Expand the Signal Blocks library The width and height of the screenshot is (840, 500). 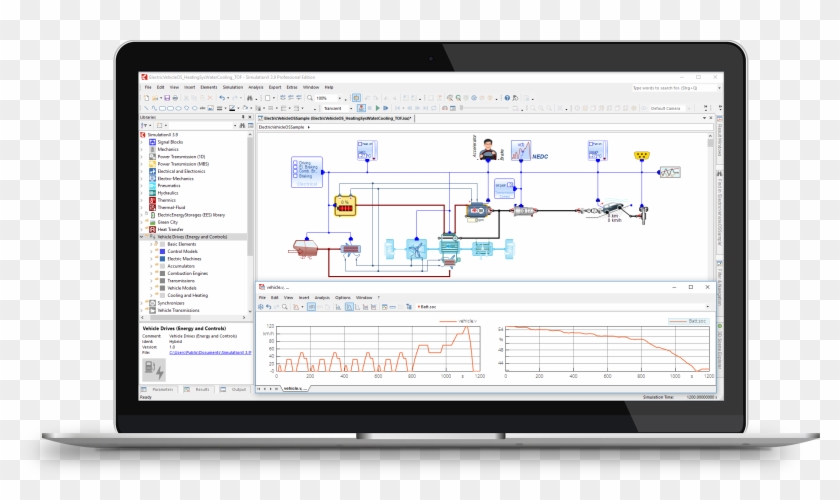pyautogui.click(x=142, y=142)
